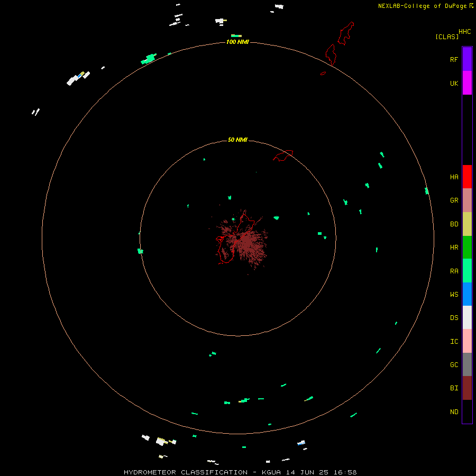Click the HA legend label
Image resolution: width=476 pixels, height=476 pixels.
click(x=454, y=177)
